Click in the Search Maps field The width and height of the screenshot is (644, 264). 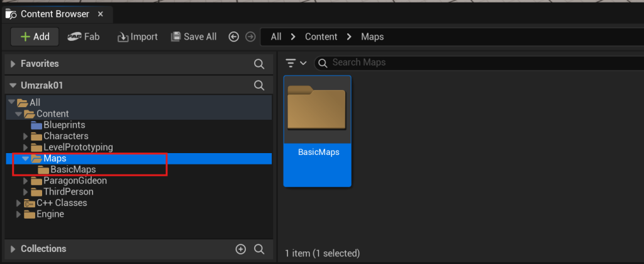click(x=479, y=62)
